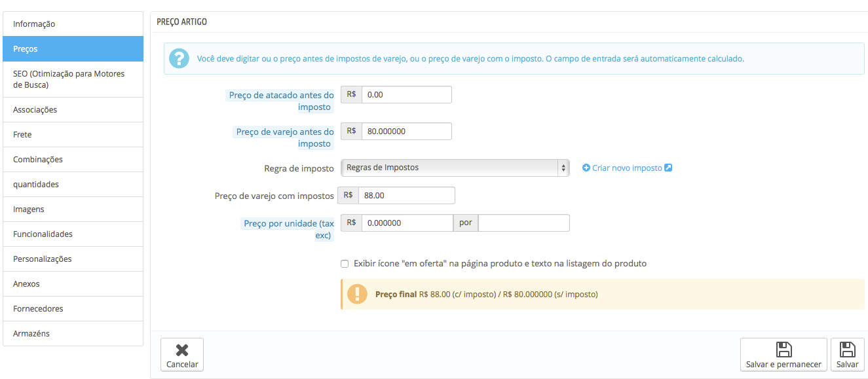
Task: Open the Frete tab
Action: [73, 135]
